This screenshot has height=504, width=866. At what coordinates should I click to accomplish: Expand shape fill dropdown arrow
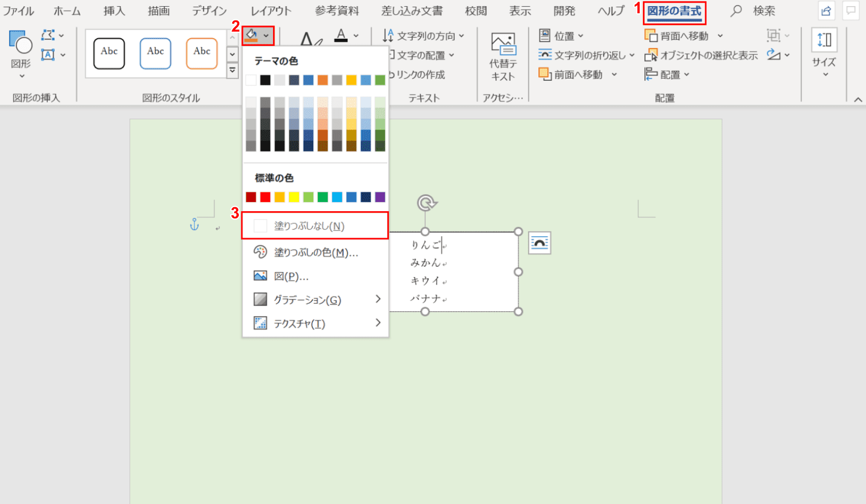[266, 36]
